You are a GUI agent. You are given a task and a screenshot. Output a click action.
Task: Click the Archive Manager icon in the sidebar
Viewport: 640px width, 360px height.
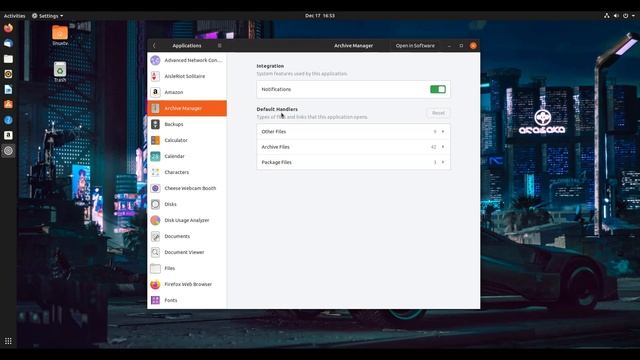155,108
